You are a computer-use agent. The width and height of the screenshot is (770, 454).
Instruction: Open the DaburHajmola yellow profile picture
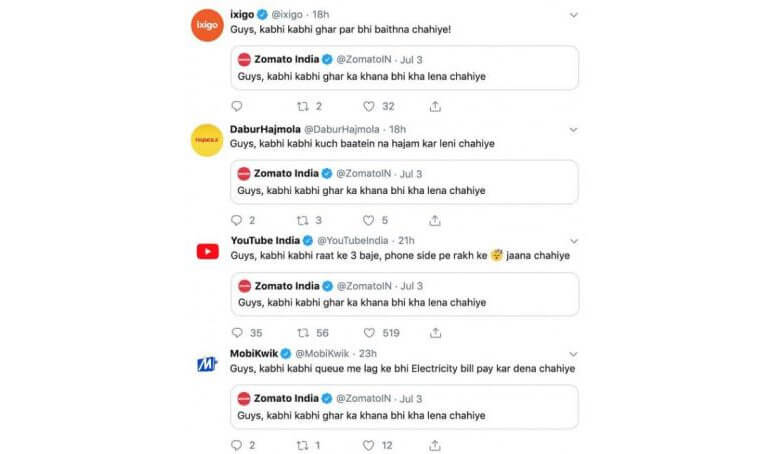pyautogui.click(x=207, y=140)
